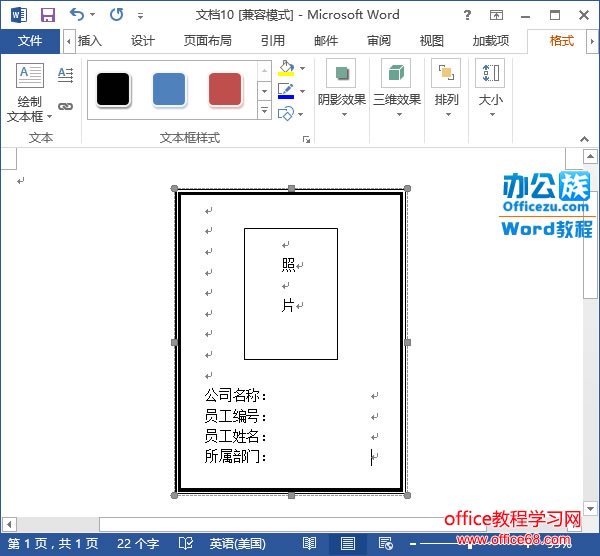
Task: Apply the red text box style
Action: [x=225, y=89]
